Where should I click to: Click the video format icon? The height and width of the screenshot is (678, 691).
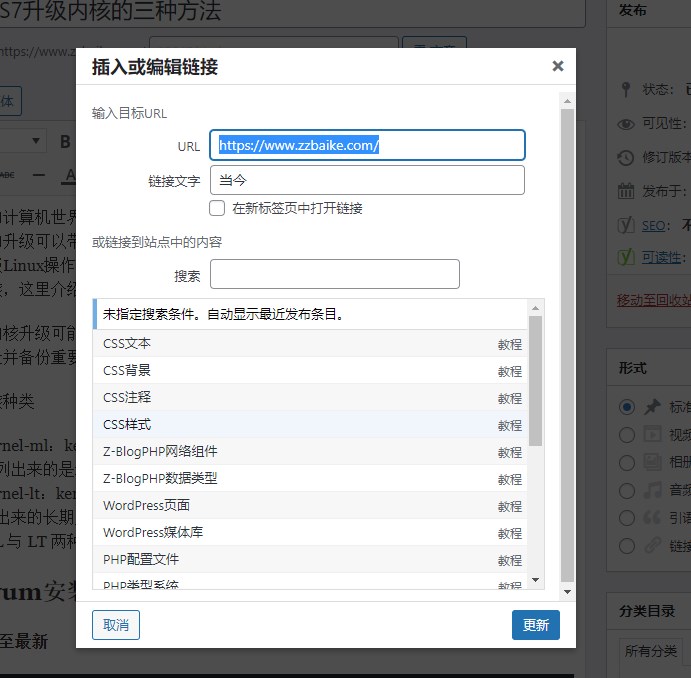pyautogui.click(x=652, y=434)
